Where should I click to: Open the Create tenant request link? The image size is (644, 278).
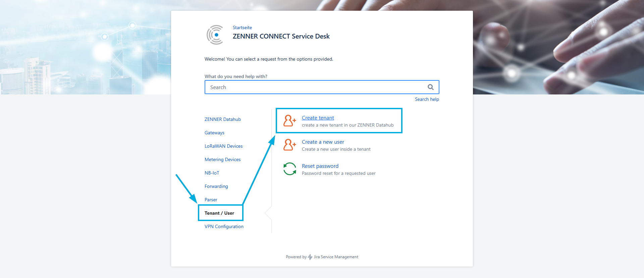[318, 118]
